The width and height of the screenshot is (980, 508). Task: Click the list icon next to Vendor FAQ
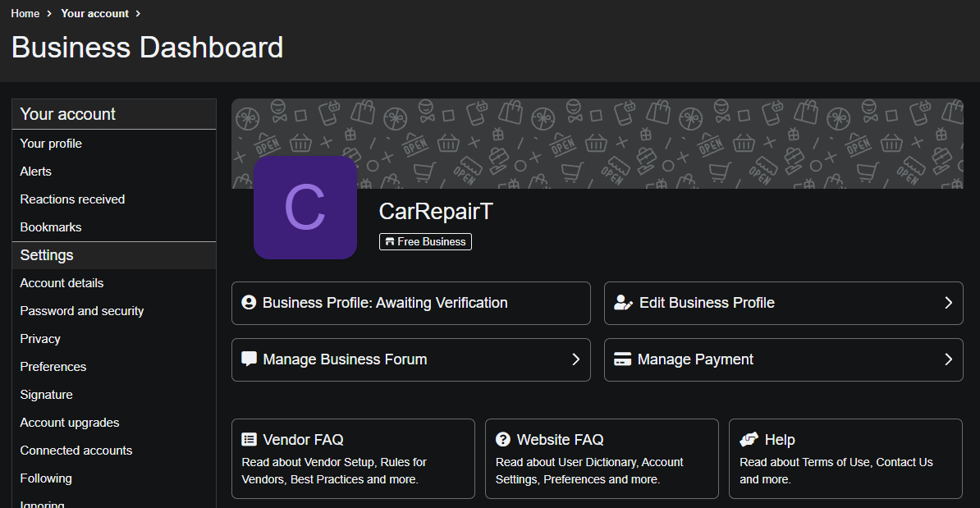coord(250,440)
